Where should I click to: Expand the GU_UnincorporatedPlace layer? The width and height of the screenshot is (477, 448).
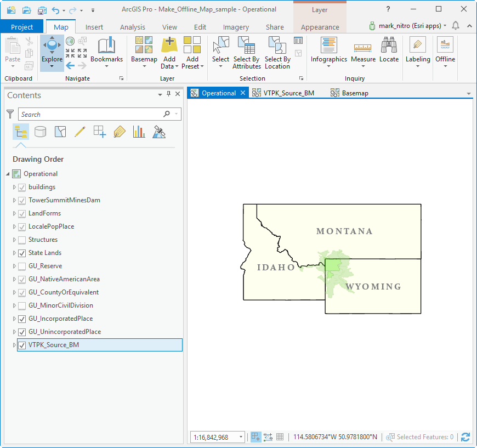coord(14,332)
